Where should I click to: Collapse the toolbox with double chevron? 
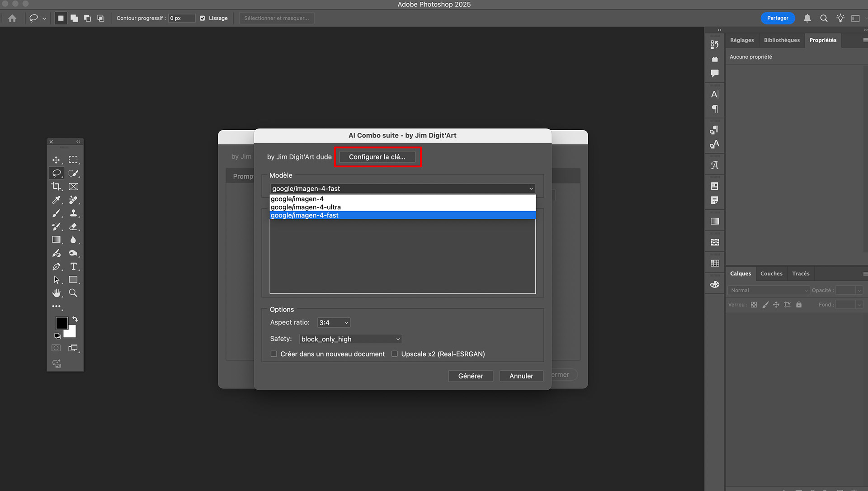coord(78,142)
